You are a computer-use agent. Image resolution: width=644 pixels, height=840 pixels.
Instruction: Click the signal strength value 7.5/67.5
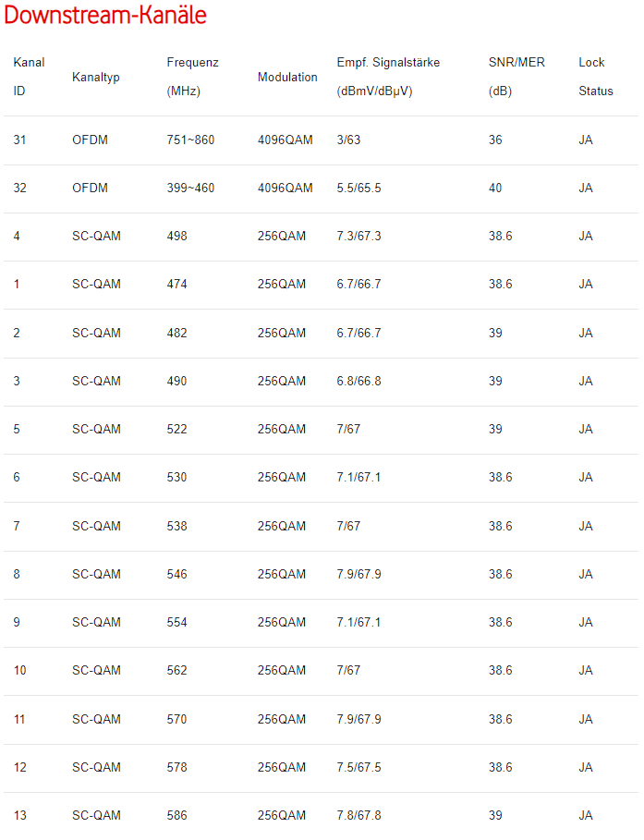(359, 768)
